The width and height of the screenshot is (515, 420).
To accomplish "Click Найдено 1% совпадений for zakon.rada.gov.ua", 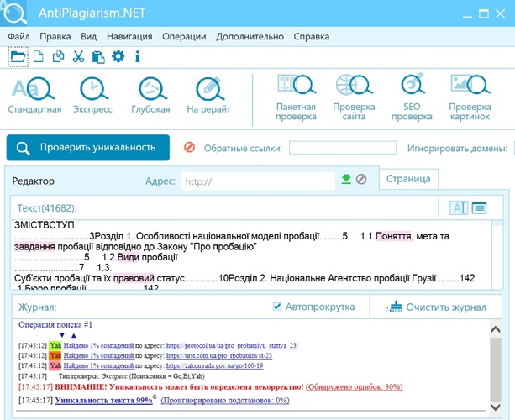I will click(99, 365).
